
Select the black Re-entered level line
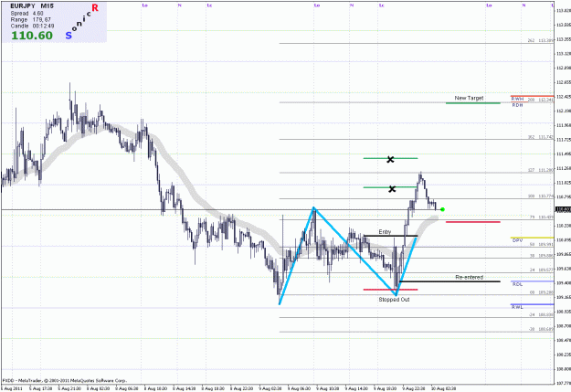coord(449,281)
